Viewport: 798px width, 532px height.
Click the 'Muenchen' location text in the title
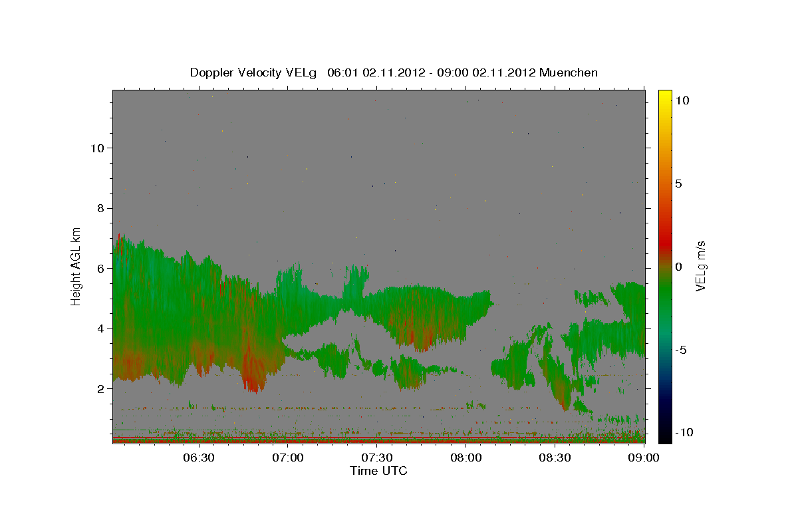[x=569, y=72]
